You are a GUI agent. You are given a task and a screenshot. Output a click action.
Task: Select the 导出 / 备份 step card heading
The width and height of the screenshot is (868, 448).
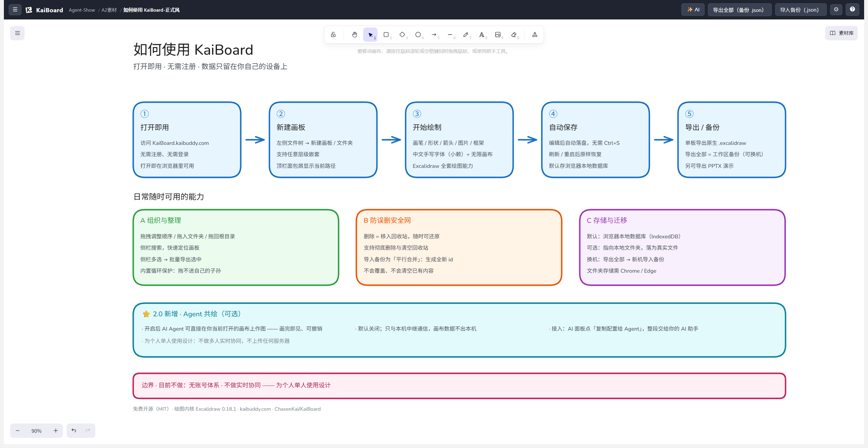point(703,127)
